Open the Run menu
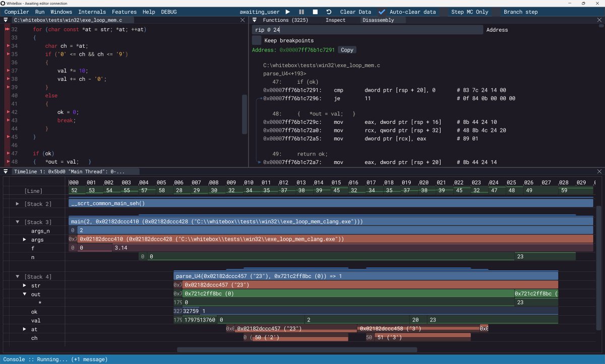The image size is (605, 364). point(40,12)
